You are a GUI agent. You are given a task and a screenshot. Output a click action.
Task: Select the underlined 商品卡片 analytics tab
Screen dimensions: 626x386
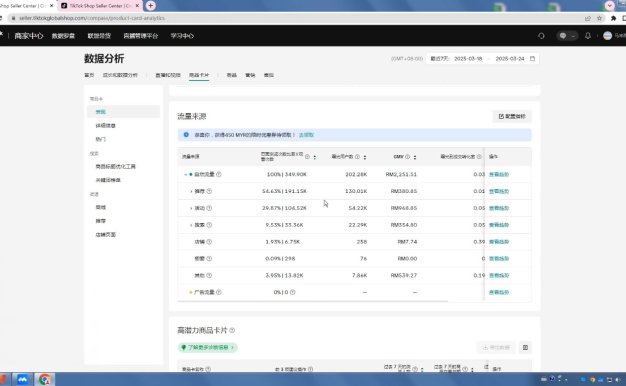point(199,75)
